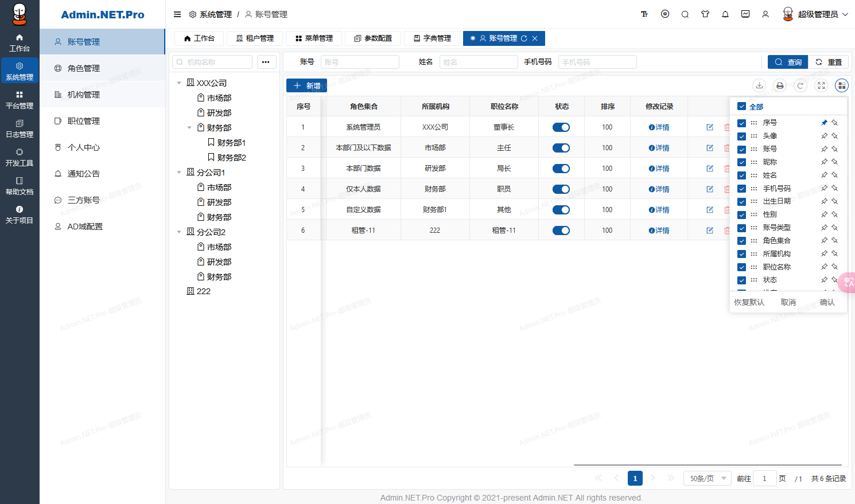Focus the 手机号码 filter input
Viewport: 855px width, 504px height.
coord(597,62)
